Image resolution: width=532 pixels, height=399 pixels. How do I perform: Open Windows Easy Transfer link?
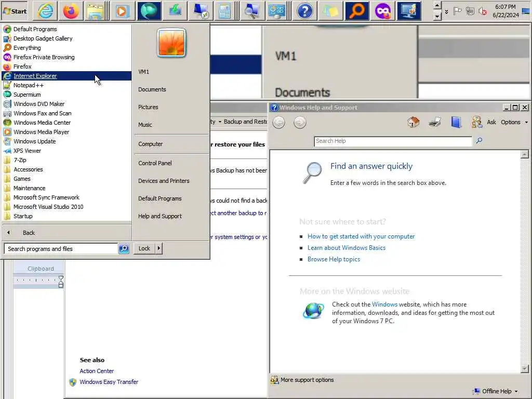click(109, 382)
